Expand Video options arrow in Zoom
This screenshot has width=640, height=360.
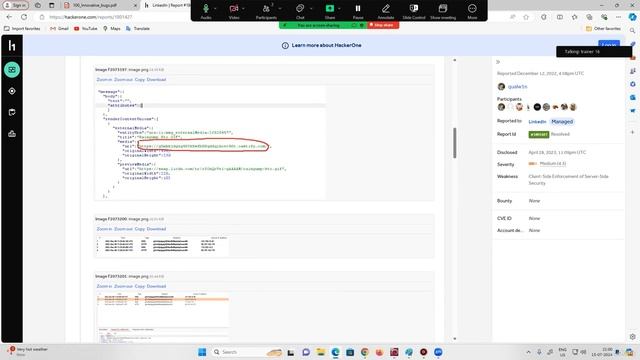click(243, 9)
